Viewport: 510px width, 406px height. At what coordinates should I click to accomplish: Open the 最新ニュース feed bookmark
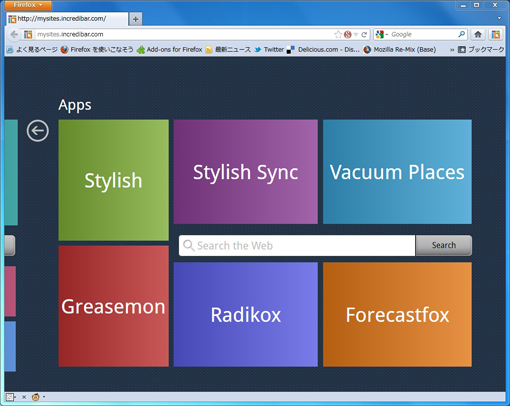coord(228,50)
